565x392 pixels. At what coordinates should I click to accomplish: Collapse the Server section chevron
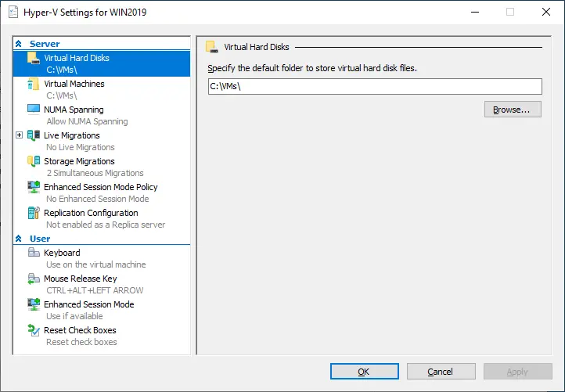click(x=19, y=44)
